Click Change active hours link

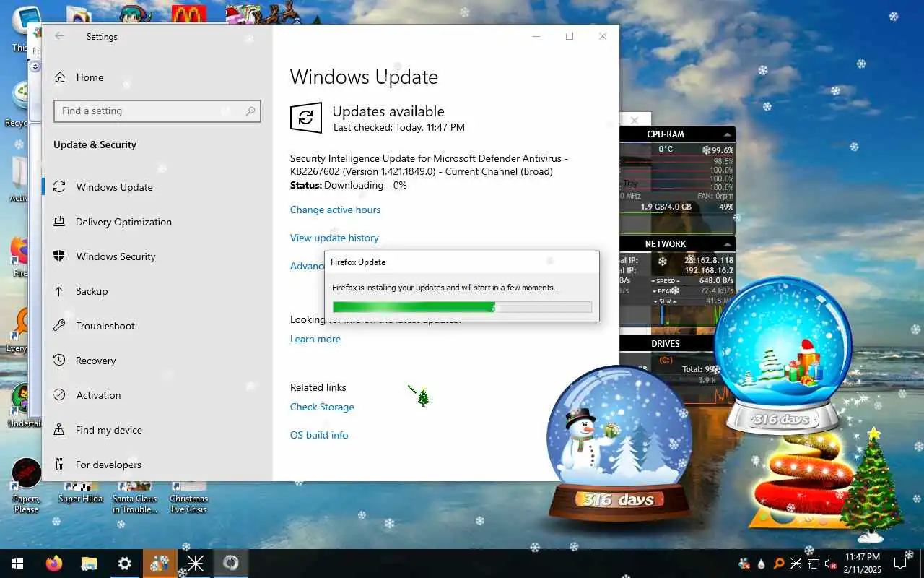335,210
